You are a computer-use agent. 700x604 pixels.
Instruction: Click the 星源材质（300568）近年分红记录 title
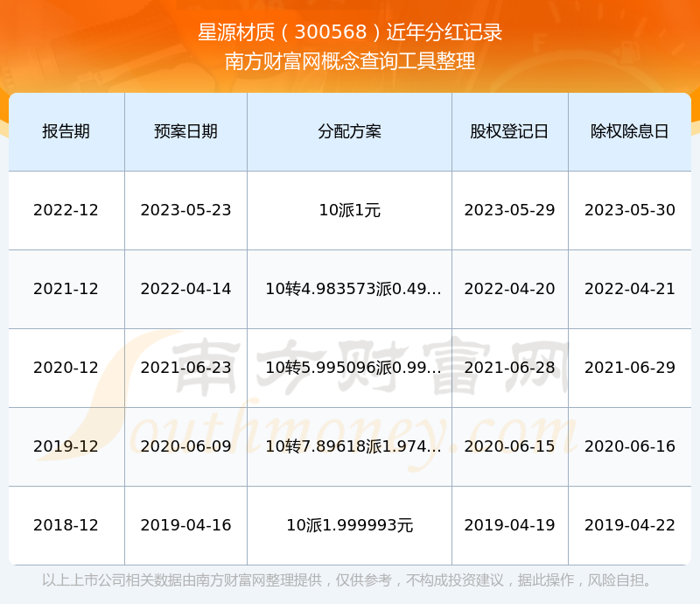click(x=350, y=32)
